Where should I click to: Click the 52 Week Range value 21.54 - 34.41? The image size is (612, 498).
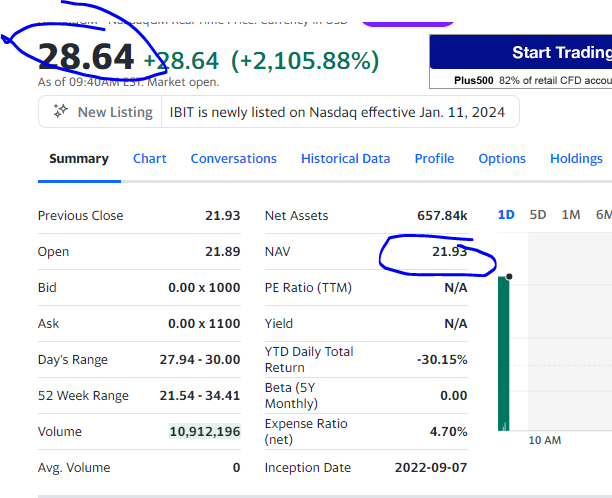[x=200, y=395]
